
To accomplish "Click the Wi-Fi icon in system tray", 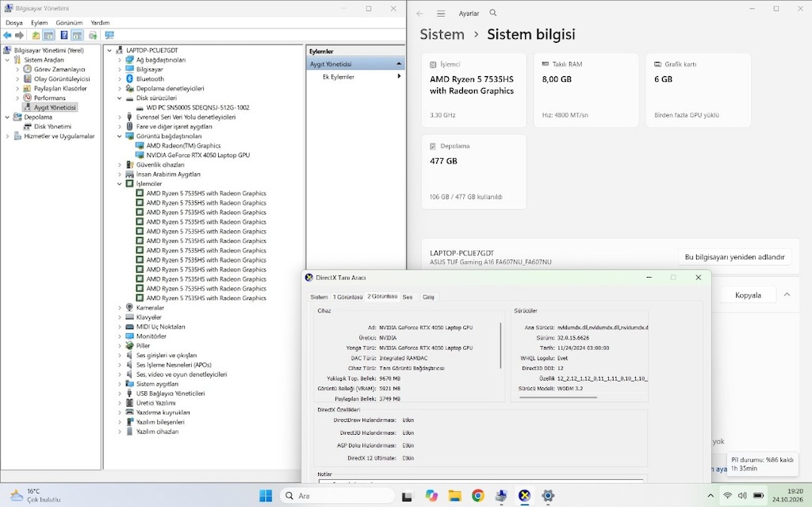I will point(728,496).
